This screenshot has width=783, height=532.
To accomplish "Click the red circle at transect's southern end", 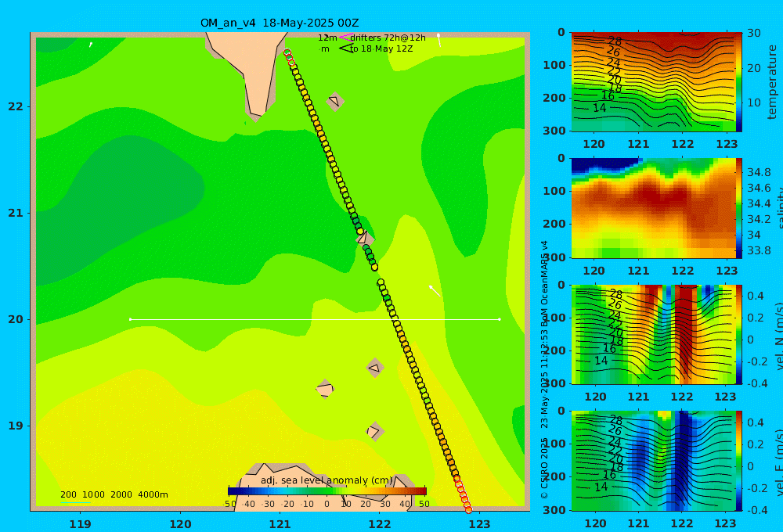I will click(x=468, y=509).
